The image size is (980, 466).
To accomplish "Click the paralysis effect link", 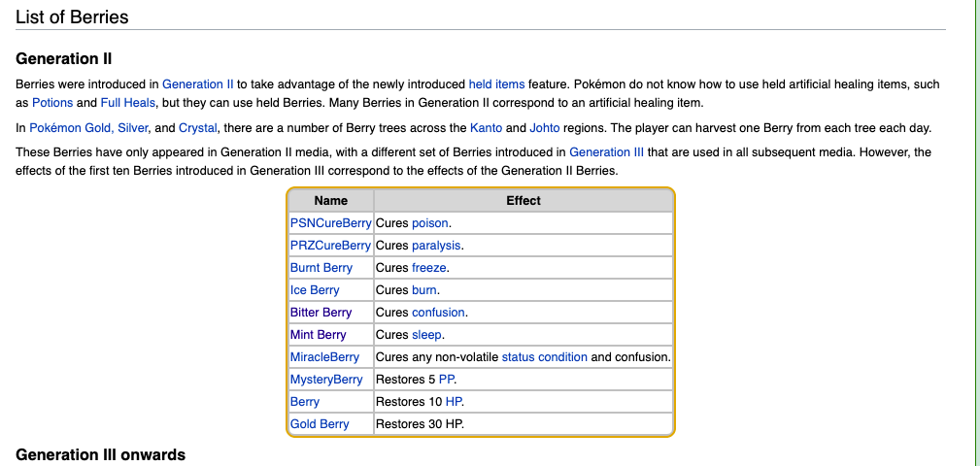I will [x=436, y=246].
